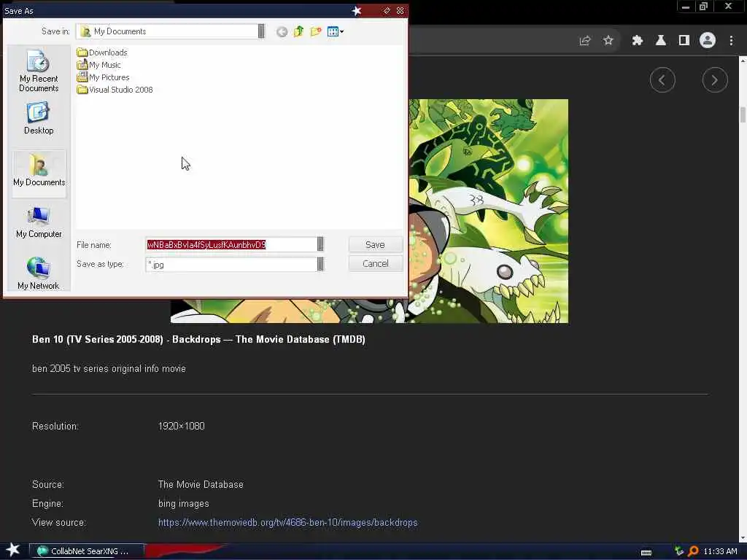Screen dimensions: 747x560
Task: Open the Start menu star button
Action: [x=13, y=550]
